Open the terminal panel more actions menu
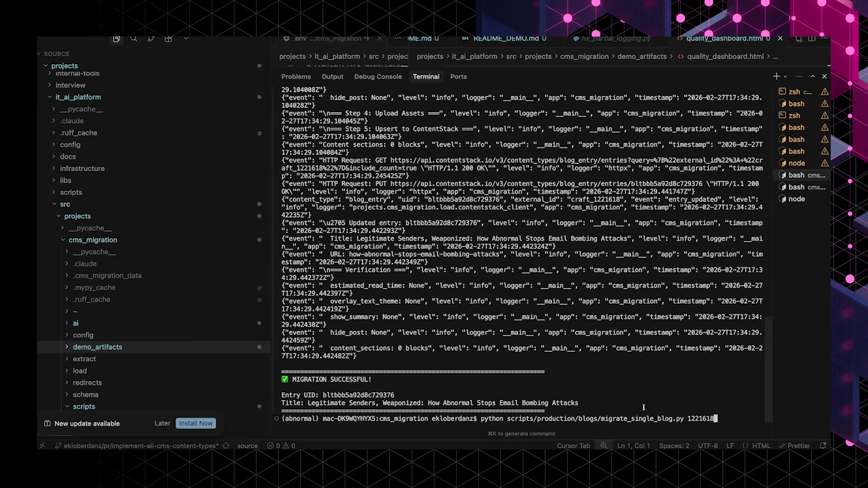The image size is (868, 488). [x=799, y=76]
